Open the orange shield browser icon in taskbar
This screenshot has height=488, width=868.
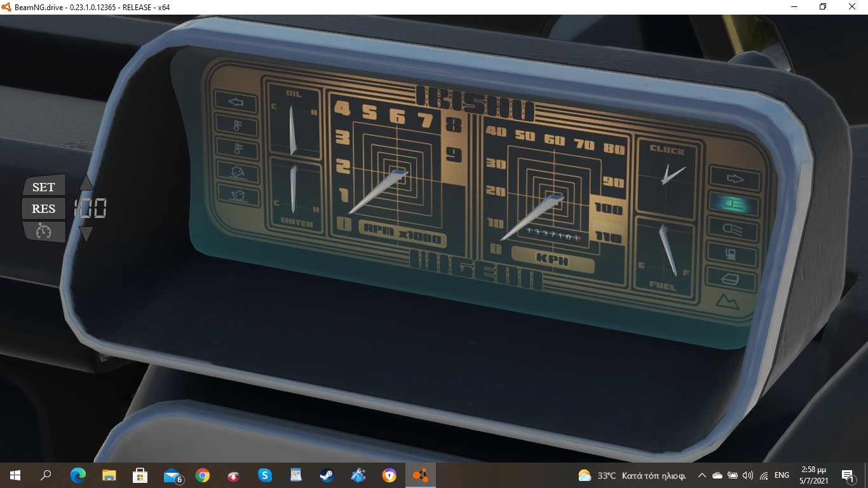pyautogui.click(x=390, y=475)
